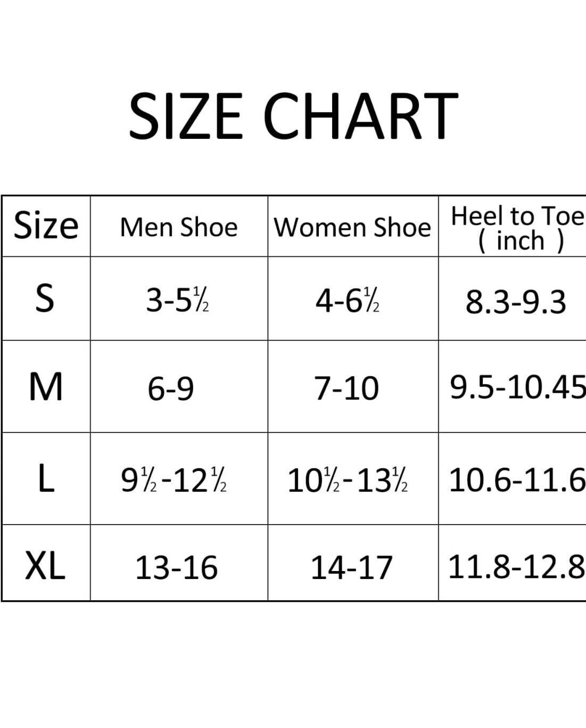
Task: Click the women shoe 10½-13½ cell
Action: point(353,478)
